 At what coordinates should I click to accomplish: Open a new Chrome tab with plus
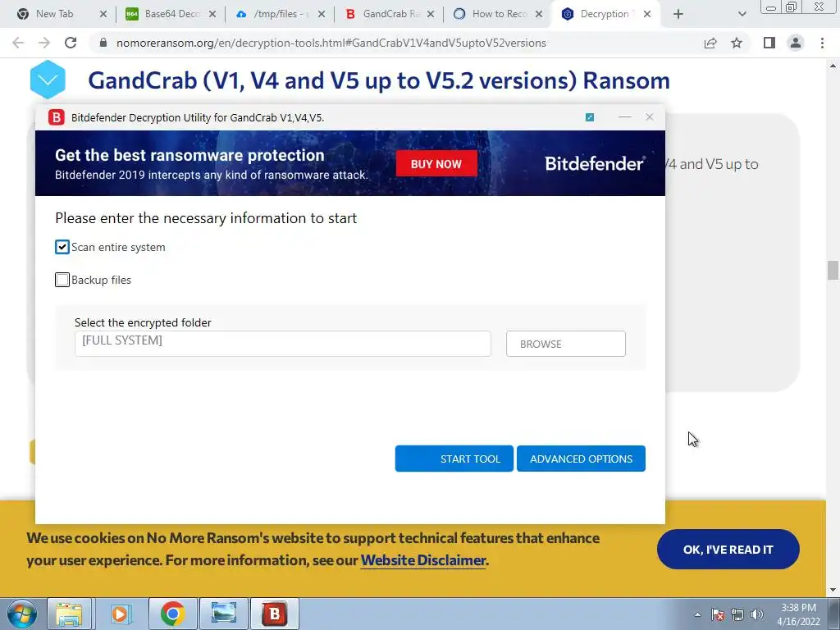point(678,14)
